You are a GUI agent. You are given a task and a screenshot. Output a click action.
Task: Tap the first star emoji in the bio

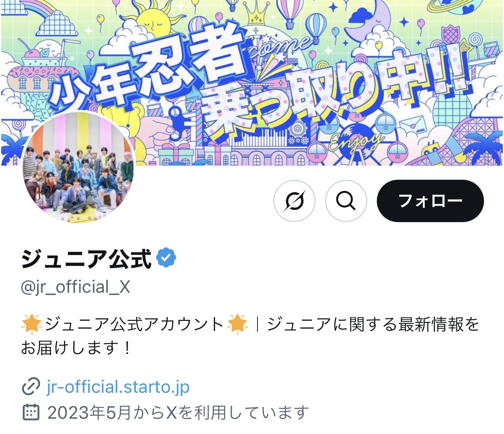(32, 324)
